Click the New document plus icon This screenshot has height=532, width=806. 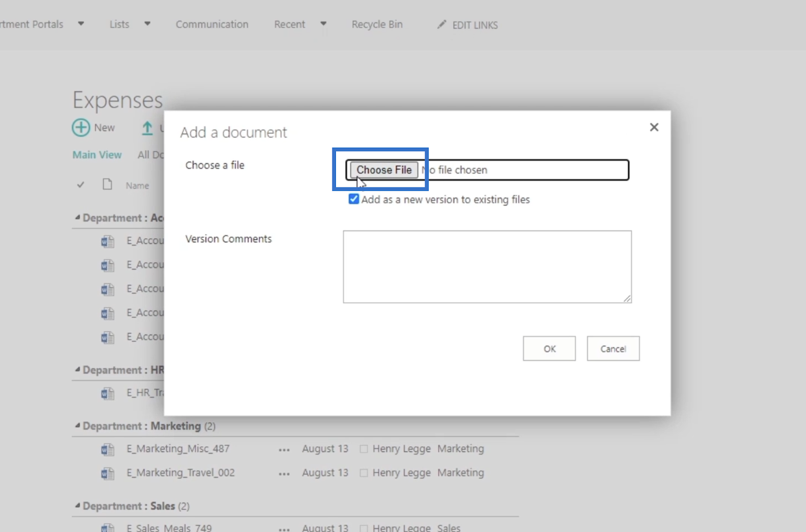pos(81,127)
